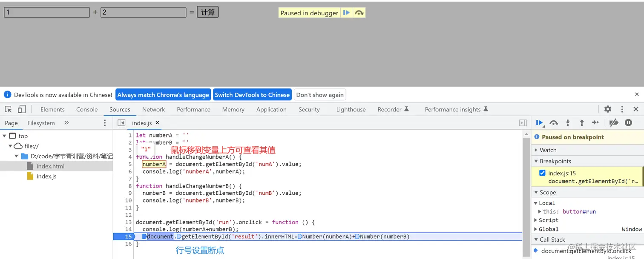Open the Memory tab

[233, 109]
